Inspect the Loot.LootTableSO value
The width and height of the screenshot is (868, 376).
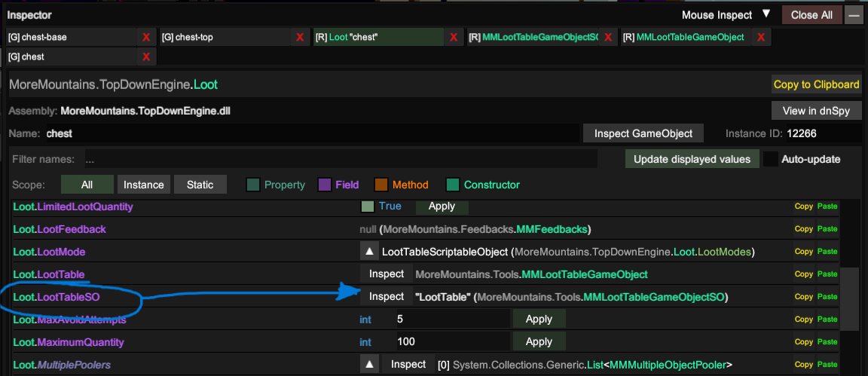pos(387,297)
